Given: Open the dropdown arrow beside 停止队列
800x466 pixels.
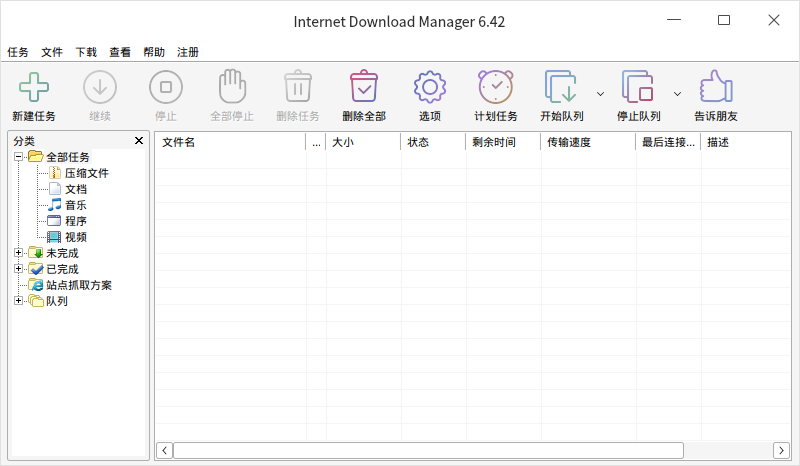Looking at the screenshot, I should [677, 94].
